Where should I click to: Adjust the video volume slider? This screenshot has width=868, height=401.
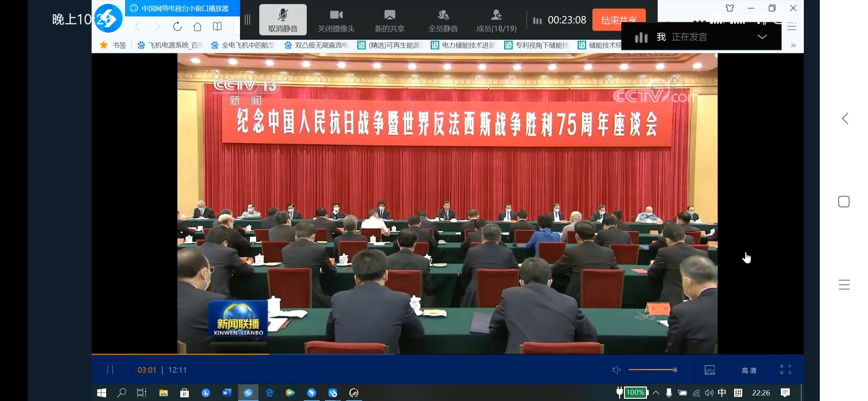(652, 370)
